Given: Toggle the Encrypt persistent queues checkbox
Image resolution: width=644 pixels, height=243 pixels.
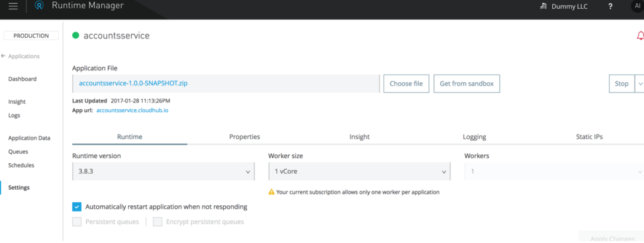Looking at the screenshot, I should (158, 222).
